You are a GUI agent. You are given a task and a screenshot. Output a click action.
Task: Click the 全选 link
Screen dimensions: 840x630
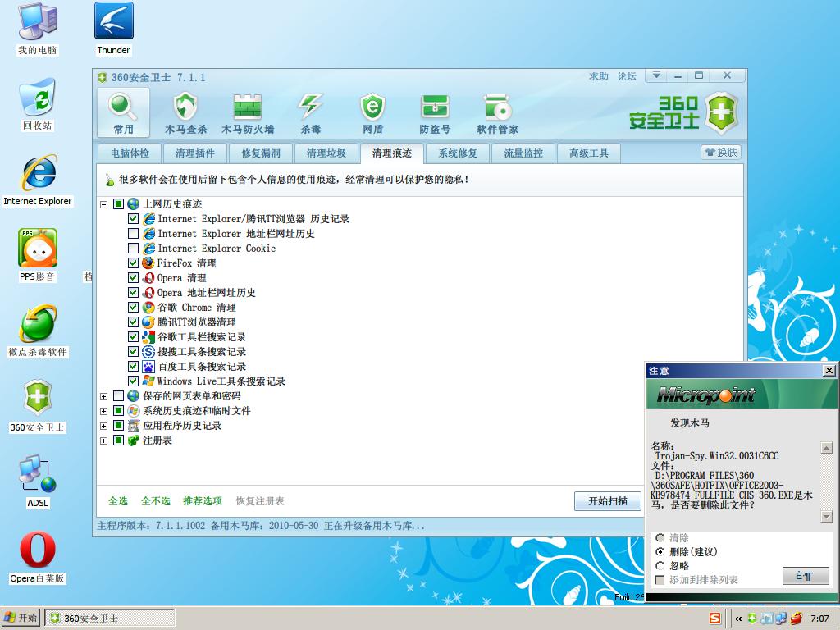coord(118,501)
